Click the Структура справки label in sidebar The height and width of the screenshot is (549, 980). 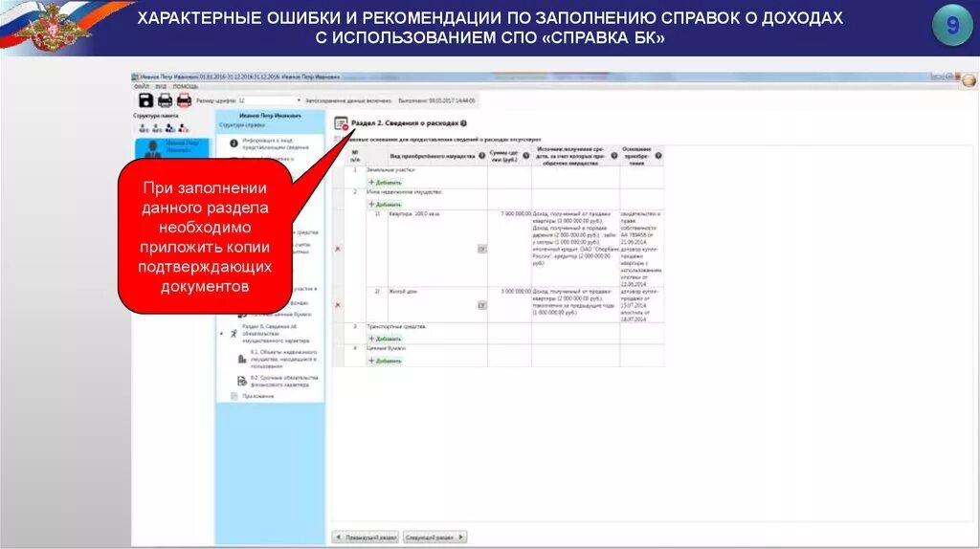pyautogui.click(x=242, y=125)
